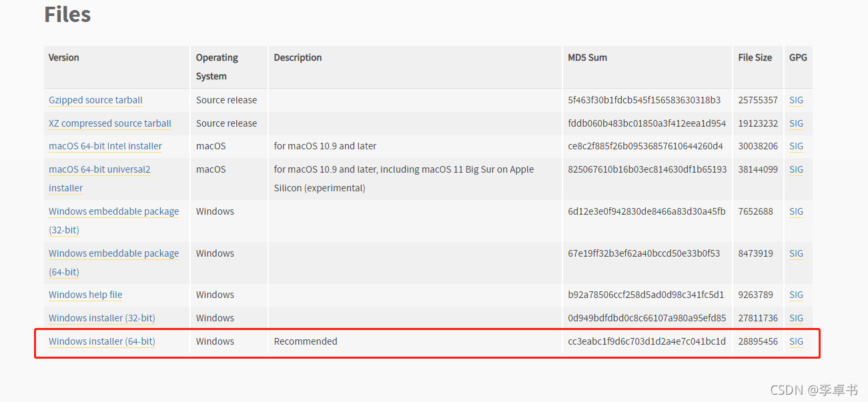Click 'Windows' in the installer (32-bit) row
The width and height of the screenshot is (868, 402).
click(x=215, y=318)
